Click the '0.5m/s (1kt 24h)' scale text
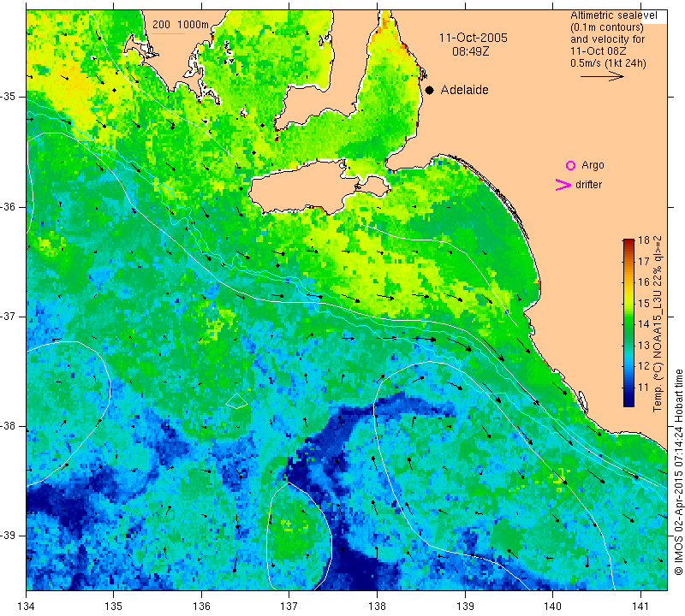The height and width of the screenshot is (616, 685). [608, 63]
